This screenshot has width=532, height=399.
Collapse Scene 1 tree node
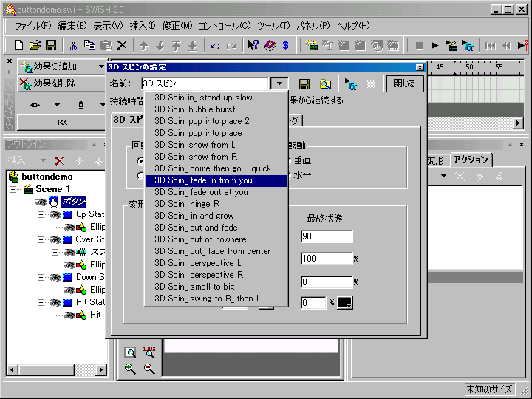(x=13, y=189)
